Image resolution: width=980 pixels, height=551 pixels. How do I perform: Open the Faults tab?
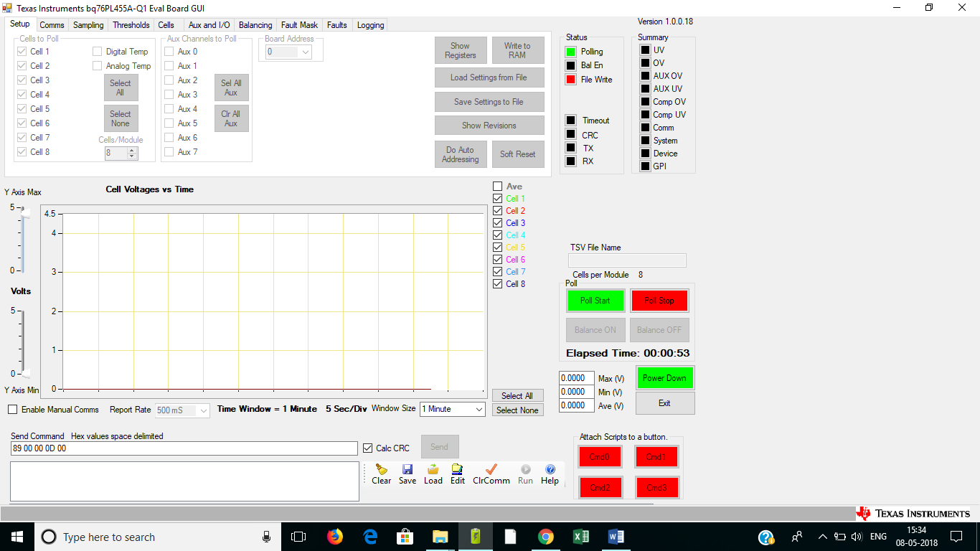coord(337,25)
